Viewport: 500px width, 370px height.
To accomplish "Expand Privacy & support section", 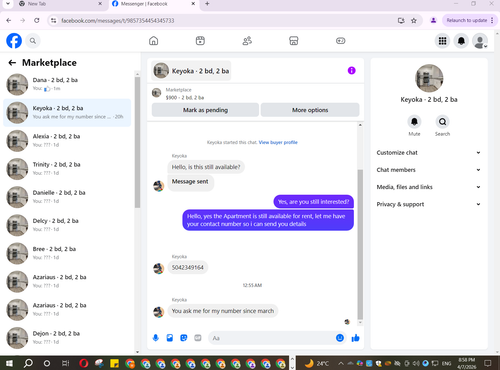I will pyautogui.click(x=429, y=204).
